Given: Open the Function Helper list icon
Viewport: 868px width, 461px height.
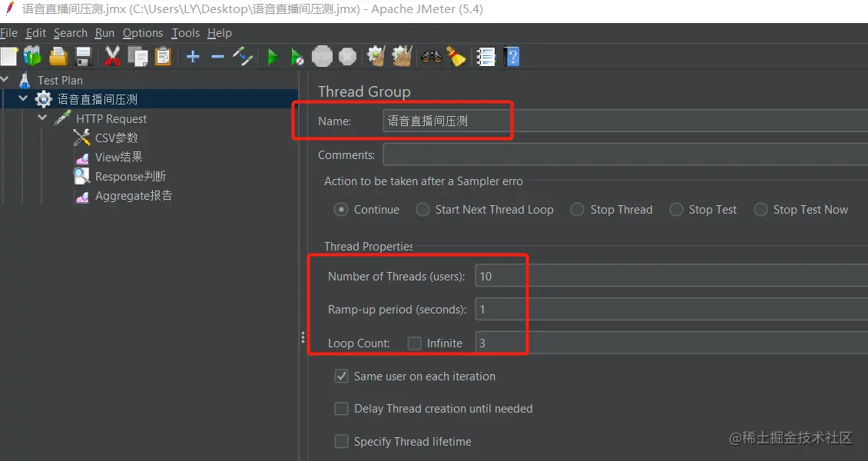Looking at the screenshot, I should point(486,56).
